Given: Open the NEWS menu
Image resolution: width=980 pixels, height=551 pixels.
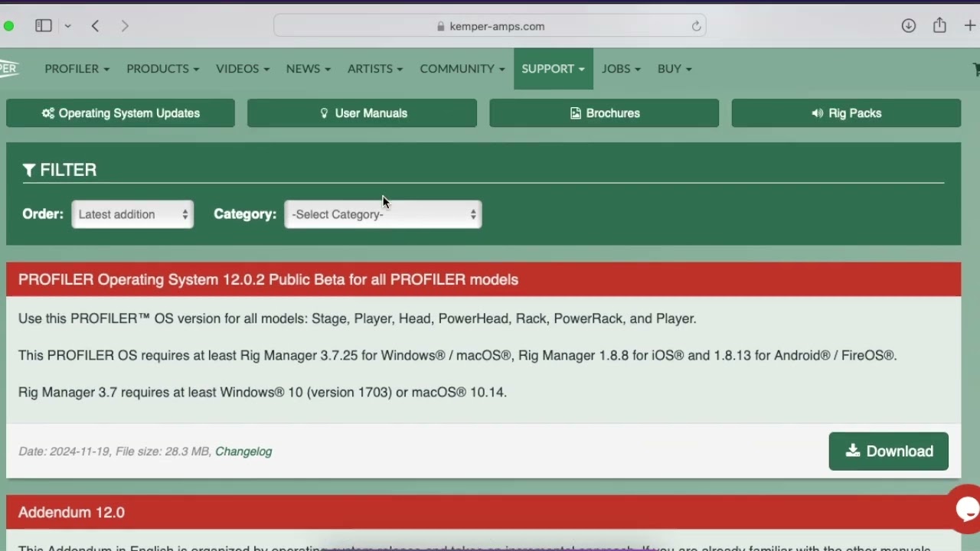Looking at the screenshot, I should point(309,69).
